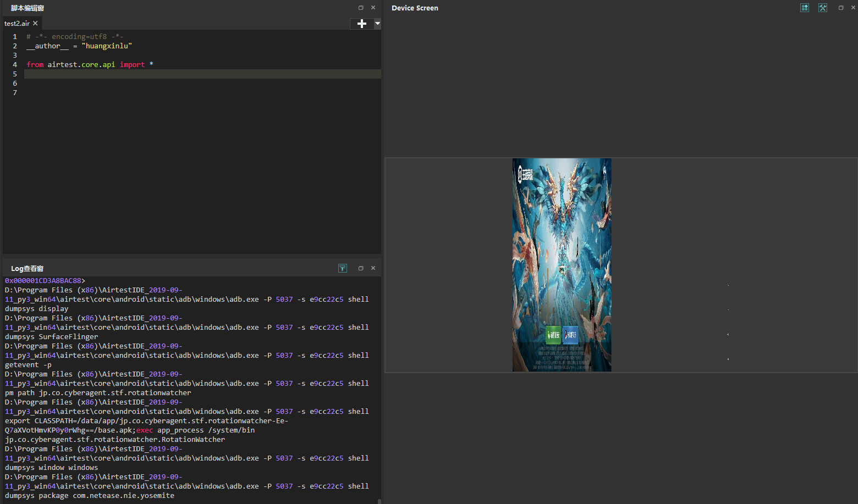Click line number 7 in the gutter

(15, 93)
